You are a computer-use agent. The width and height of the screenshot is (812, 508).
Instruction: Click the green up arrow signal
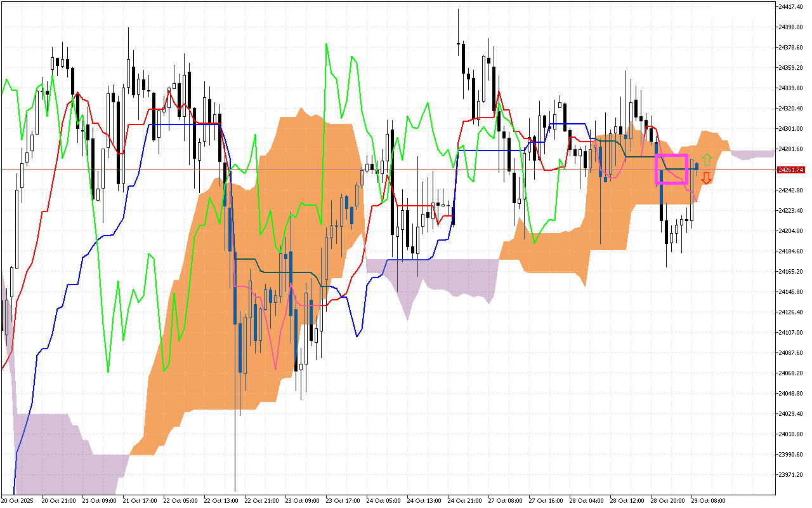707,160
